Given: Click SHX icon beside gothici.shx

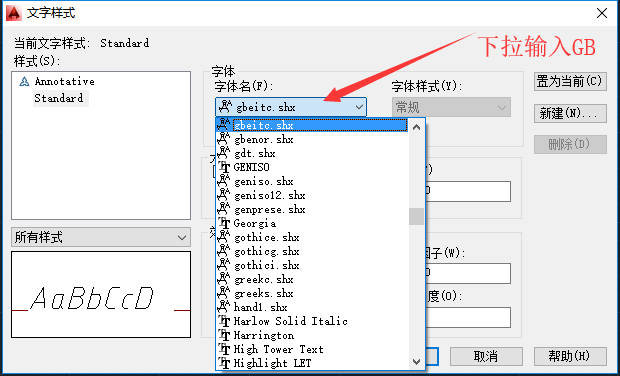Looking at the screenshot, I should coord(224,265).
